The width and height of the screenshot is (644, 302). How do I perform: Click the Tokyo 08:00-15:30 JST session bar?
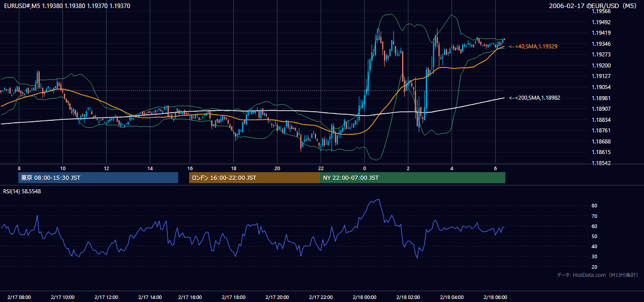(98, 178)
